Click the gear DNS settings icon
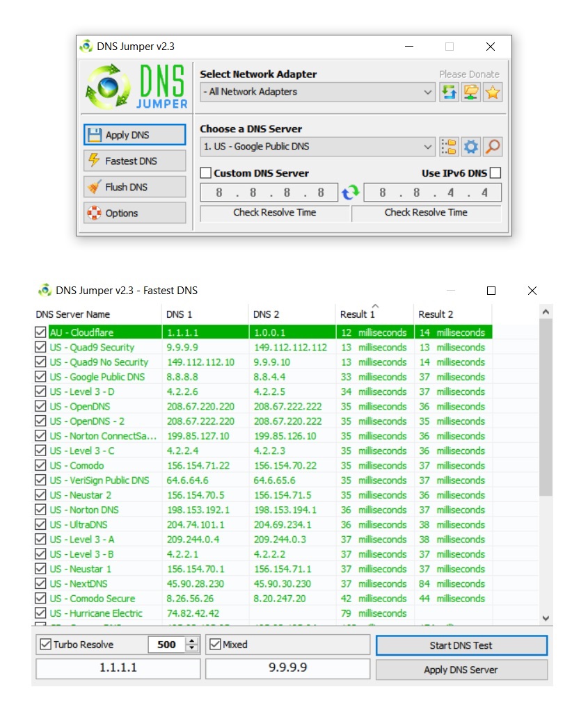 470,147
